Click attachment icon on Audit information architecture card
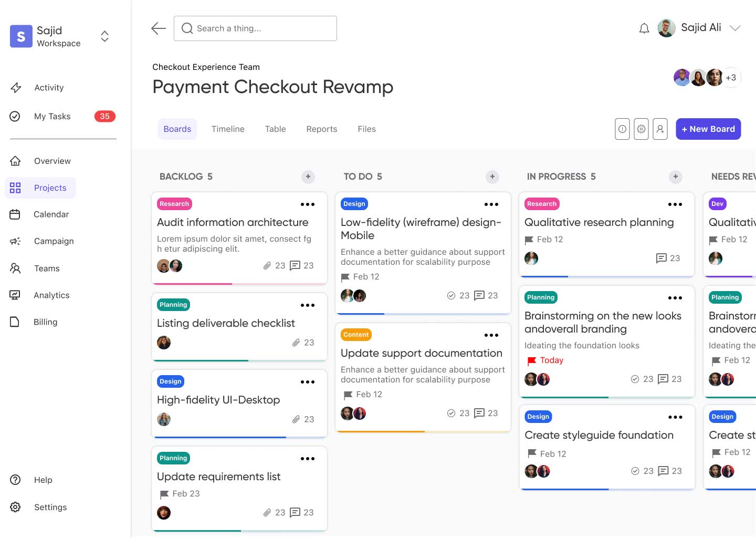This screenshot has width=756, height=538. (x=267, y=266)
